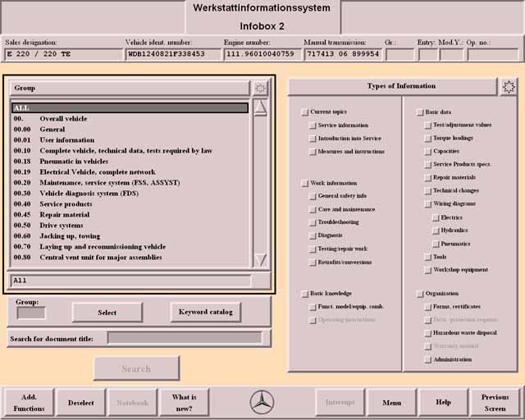Click the Engine number field
Screen dimensions: 525x420
pos(262,54)
